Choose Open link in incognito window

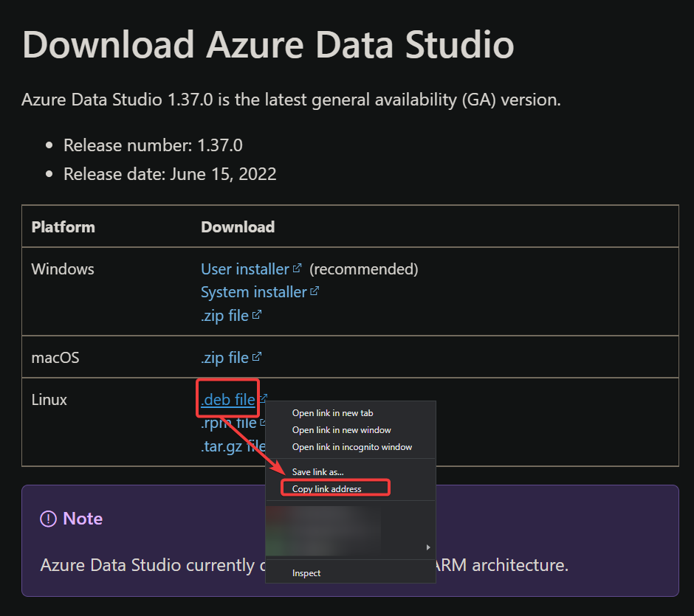(x=352, y=447)
